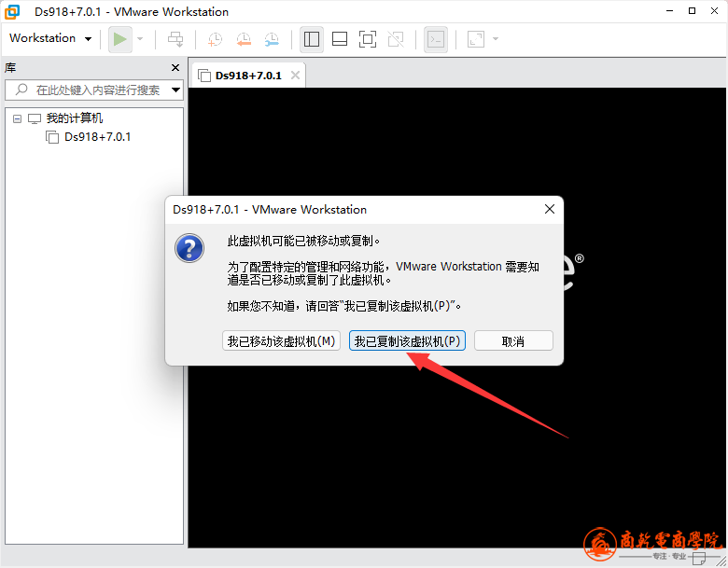Click the send Ctrl+Alt+Del toolbar icon
The width and height of the screenshot is (728, 568).
tap(175, 39)
